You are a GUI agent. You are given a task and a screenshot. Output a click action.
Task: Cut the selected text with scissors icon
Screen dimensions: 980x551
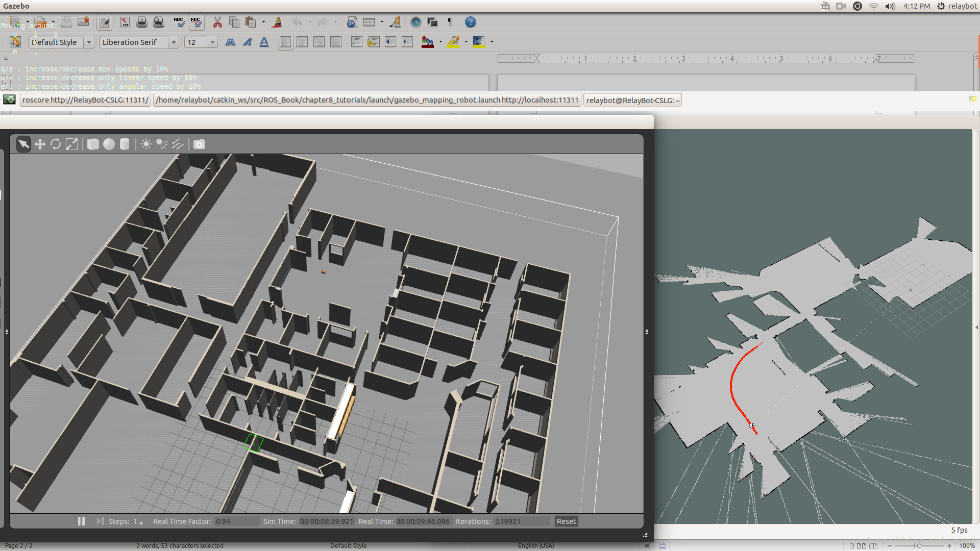(217, 22)
